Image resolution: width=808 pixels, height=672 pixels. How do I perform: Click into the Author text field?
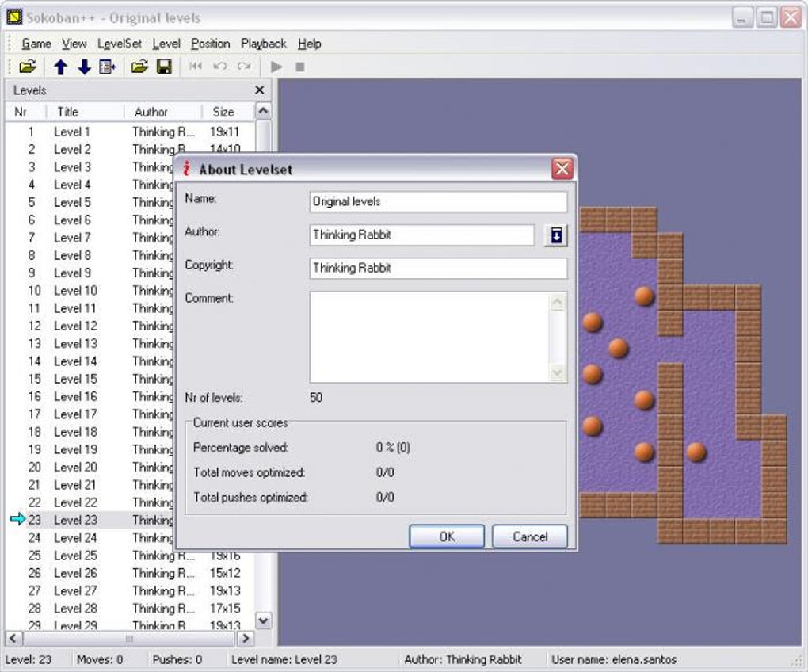422,235
